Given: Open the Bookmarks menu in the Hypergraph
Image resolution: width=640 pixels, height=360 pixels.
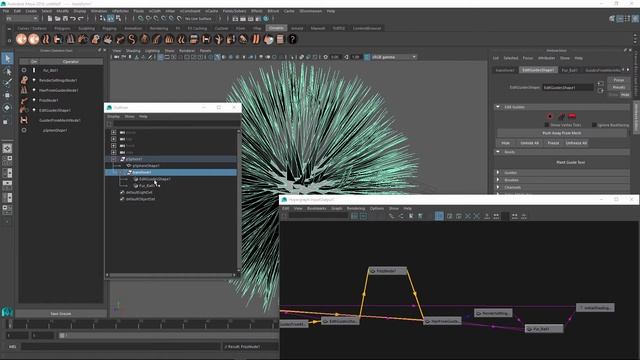Looking at the screenshot, I should (316, 209).
